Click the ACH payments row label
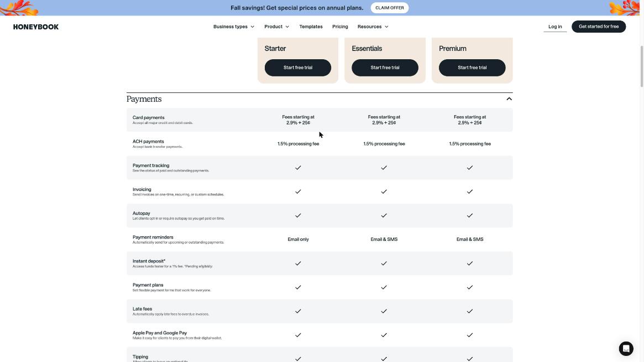Viewport: 644px width, 362px height. pos(148,142)
